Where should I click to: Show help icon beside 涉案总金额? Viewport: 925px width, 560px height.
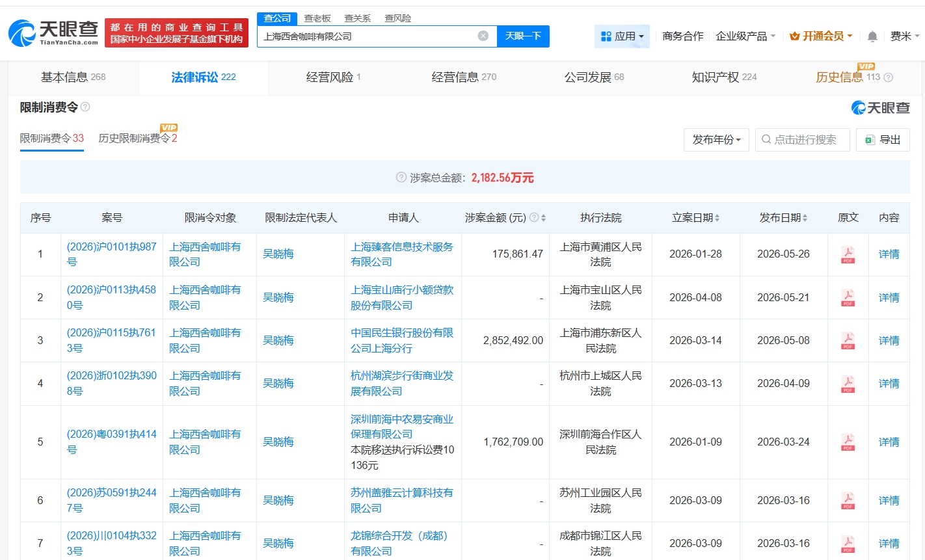(401, 178)
